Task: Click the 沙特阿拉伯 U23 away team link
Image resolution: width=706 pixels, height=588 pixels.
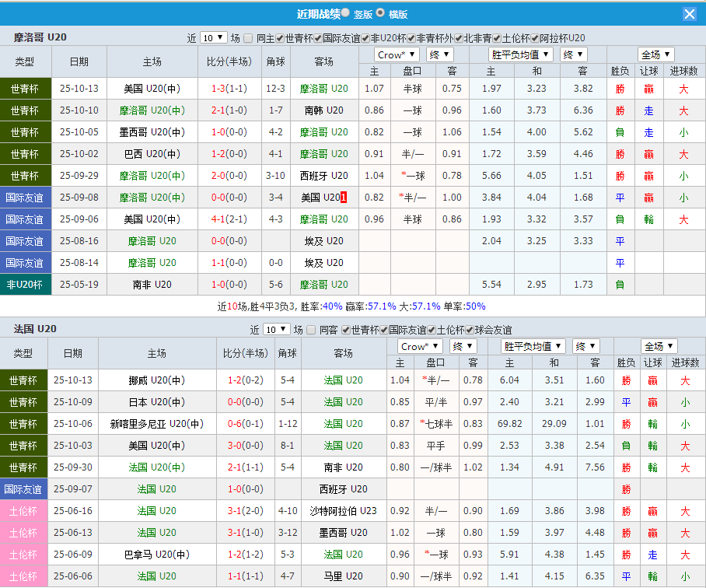Action: (344, 511)
